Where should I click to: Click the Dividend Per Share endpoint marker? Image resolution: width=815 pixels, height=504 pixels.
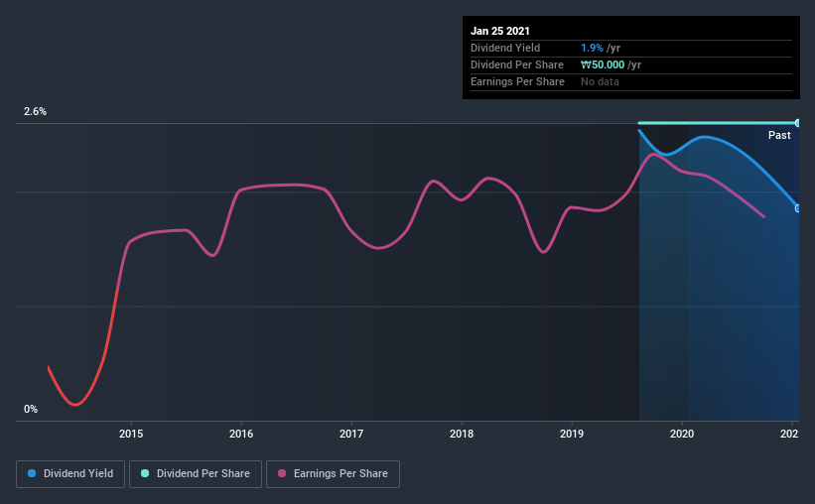(797, 123)
